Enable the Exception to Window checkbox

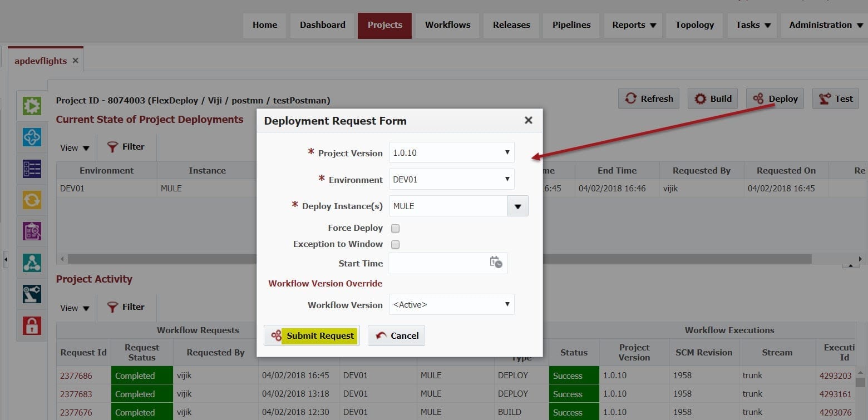tap(395, 244)
